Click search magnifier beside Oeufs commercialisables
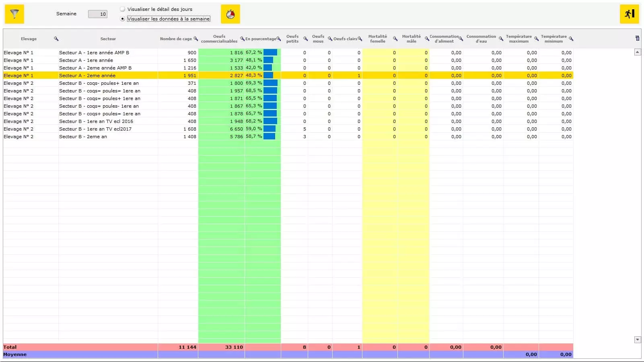 [x=242, y=39]
